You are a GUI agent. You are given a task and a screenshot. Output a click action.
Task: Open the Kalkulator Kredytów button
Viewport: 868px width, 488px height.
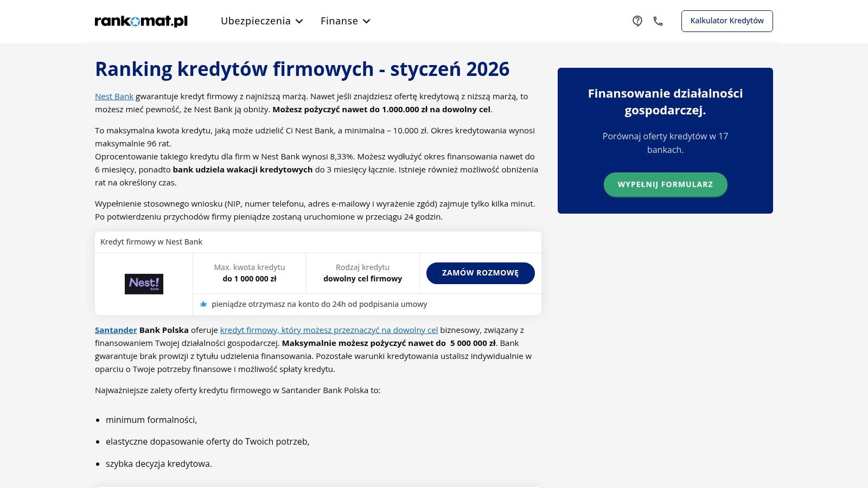[727, 21]
